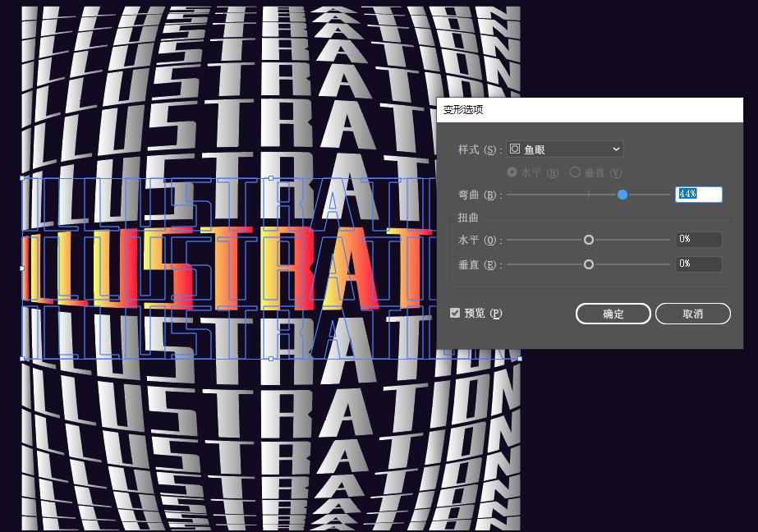Click the 扭曲 水平 0% input field
Screen dimensions: 758x532
coord(699,239)
